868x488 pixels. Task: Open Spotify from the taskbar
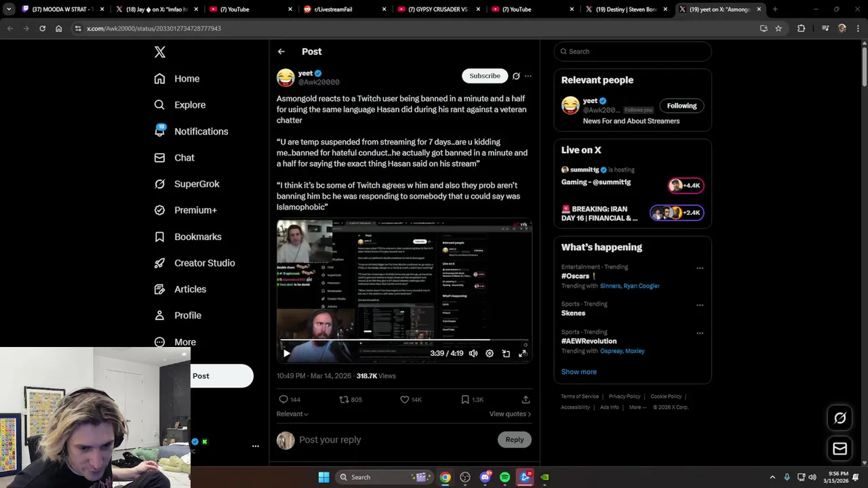[505, 477]
